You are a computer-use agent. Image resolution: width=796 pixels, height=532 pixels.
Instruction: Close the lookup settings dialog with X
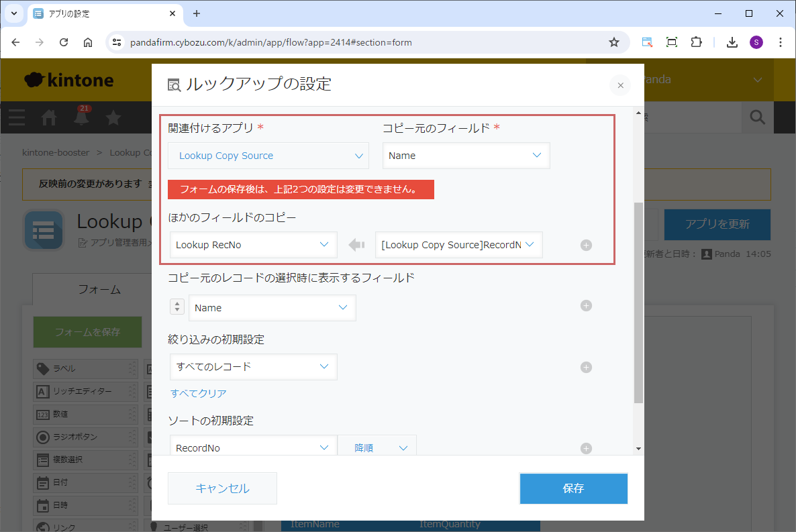(620, 85)
